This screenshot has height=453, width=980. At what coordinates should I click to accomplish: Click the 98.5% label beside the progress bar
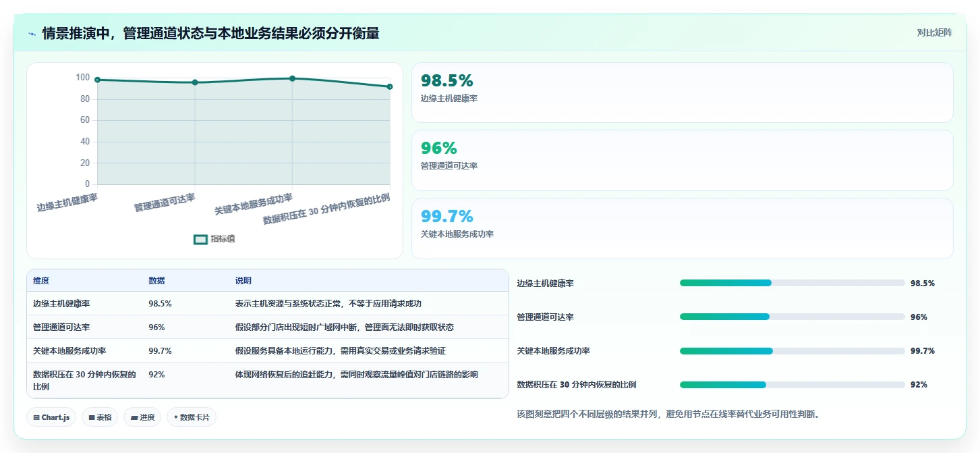tap(923, 284)
